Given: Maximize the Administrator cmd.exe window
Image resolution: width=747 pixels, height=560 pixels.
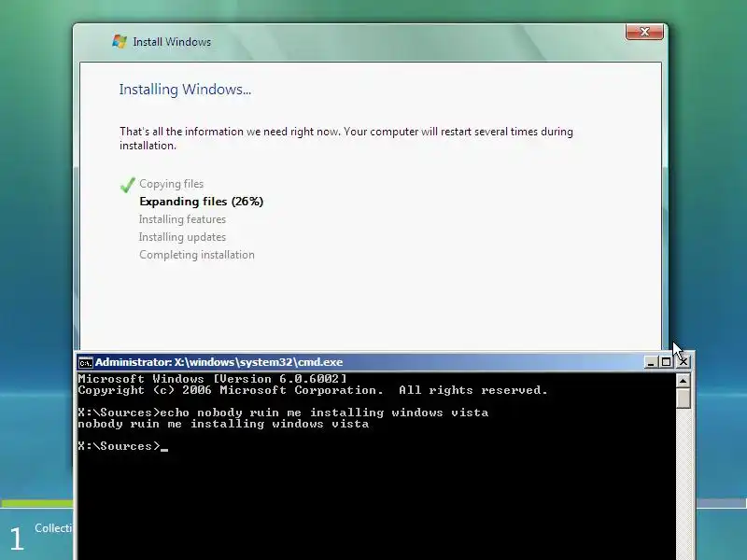Looking at the screenshot, I should click(666, 362).
